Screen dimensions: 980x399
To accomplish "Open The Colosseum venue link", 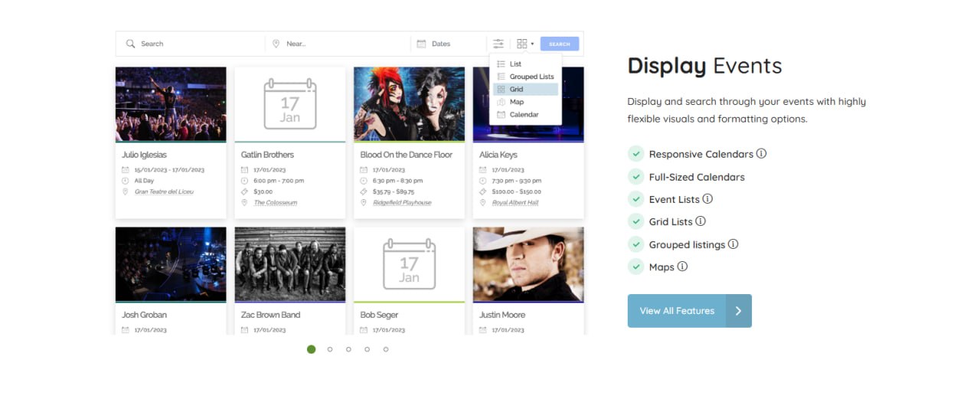I will pyautogui.click(x=276, y=203).
